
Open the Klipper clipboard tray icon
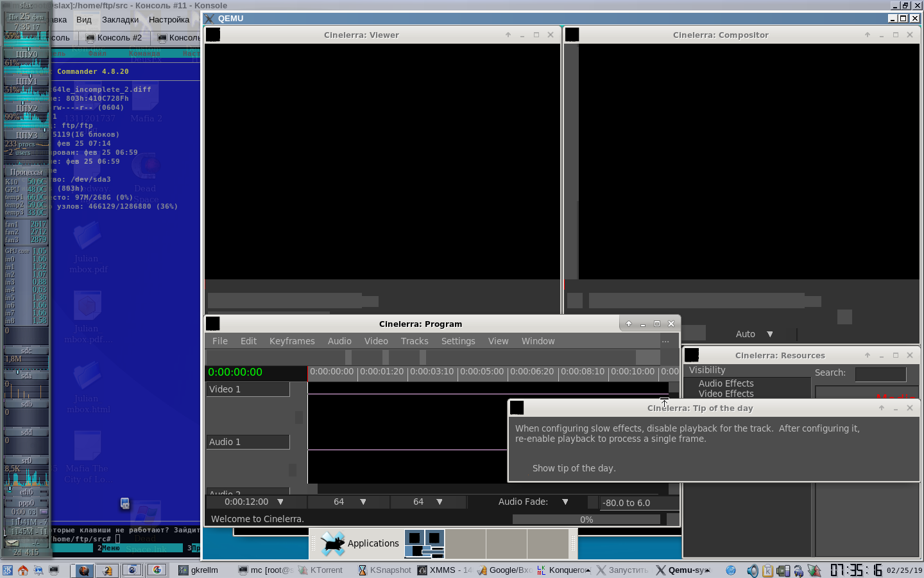click(x=768, y=570)
